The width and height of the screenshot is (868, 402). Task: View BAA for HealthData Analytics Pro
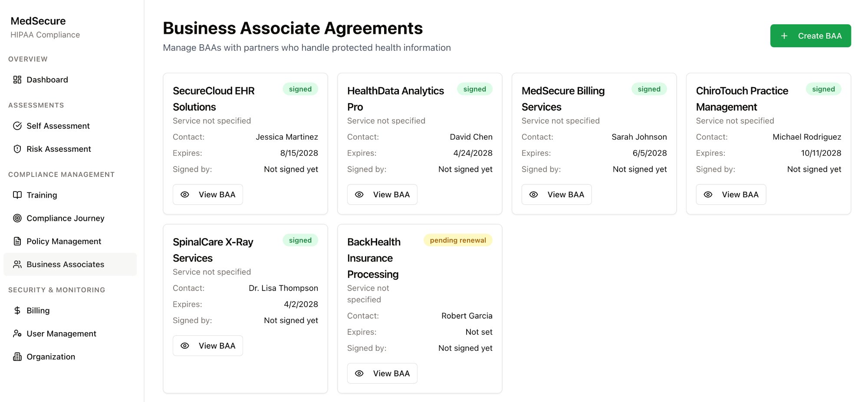point(382,194)
